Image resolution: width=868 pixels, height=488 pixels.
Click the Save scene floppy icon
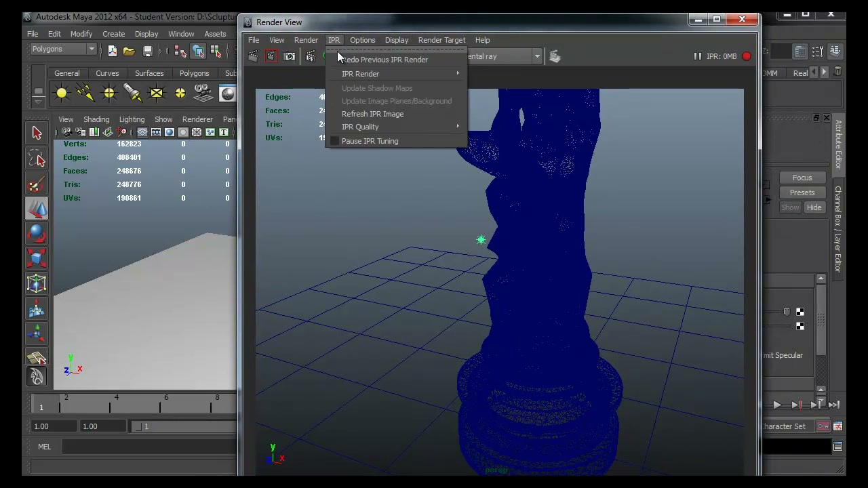click(147, 52)
